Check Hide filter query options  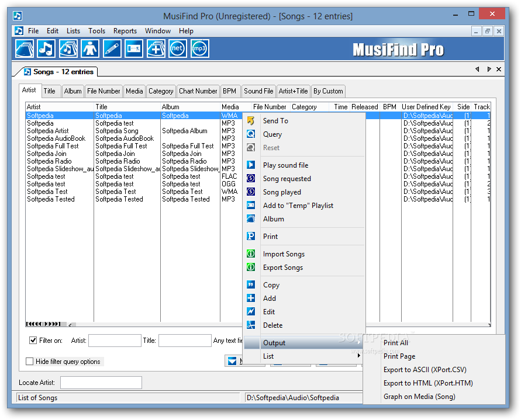pos(30,361)
